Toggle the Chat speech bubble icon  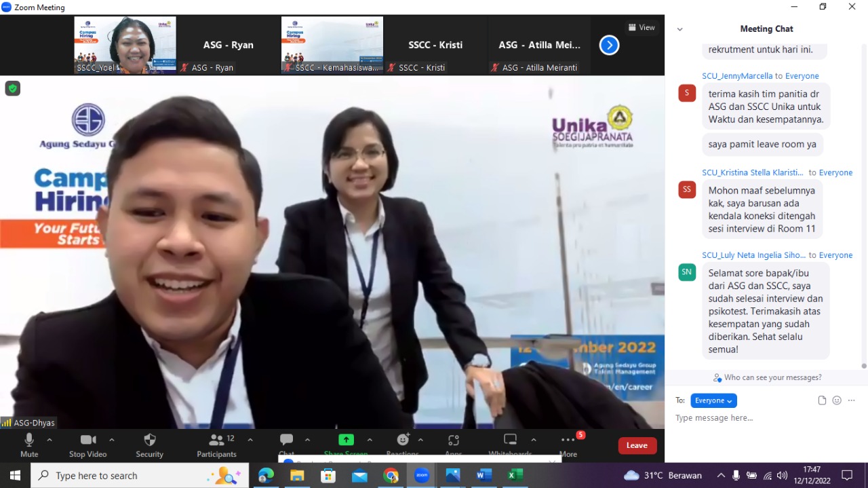[x=287, y=440]
